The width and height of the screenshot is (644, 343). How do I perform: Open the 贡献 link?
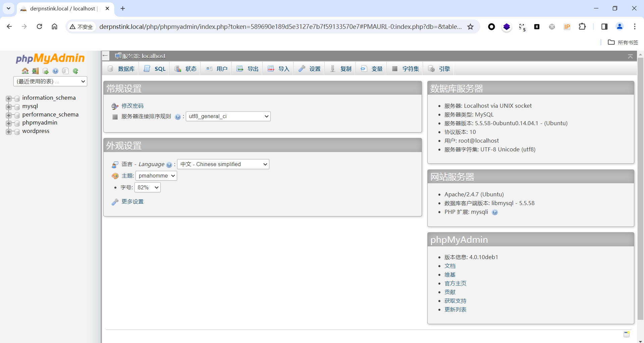tap(450, 292)
